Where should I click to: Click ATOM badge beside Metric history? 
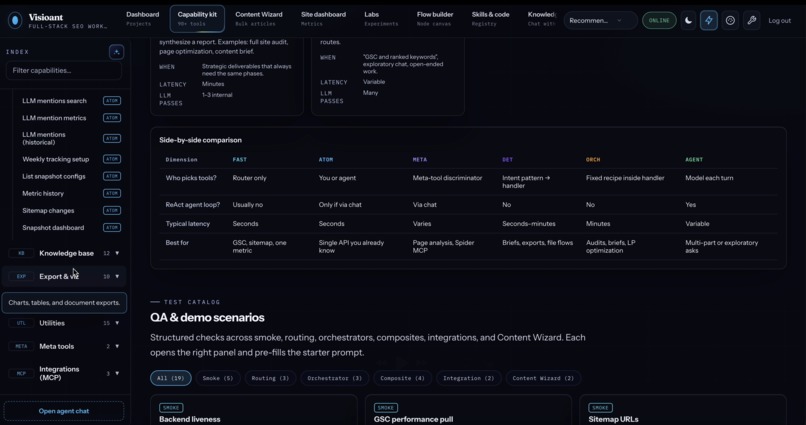(x=112, y=193)
